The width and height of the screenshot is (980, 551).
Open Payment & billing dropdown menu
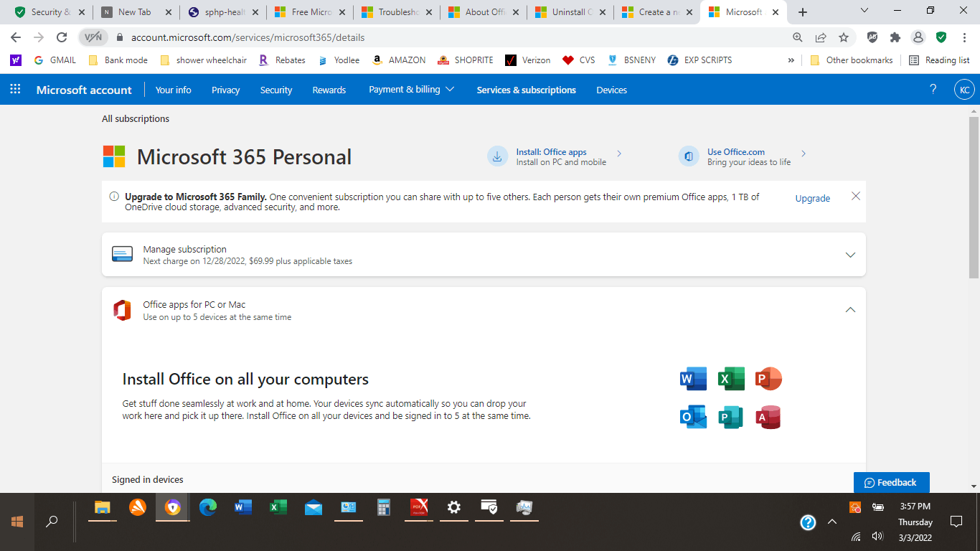(x=412, y=90)
